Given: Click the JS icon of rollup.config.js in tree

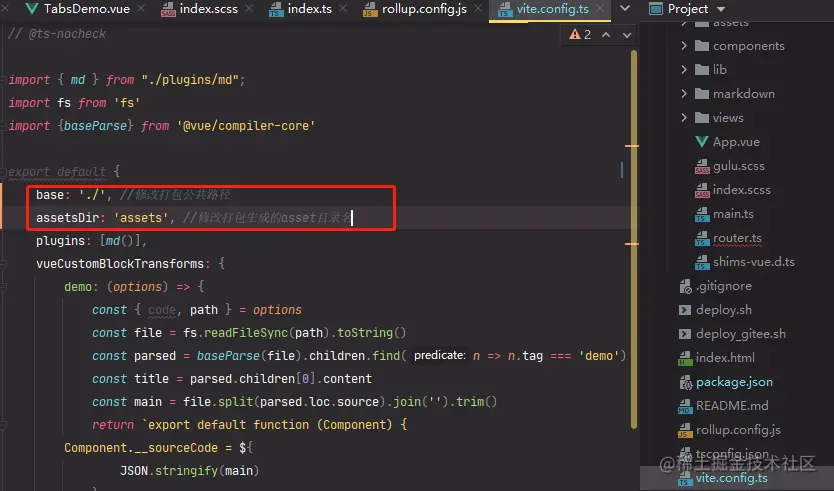Looking at the screenshot, I should point(685,430).
